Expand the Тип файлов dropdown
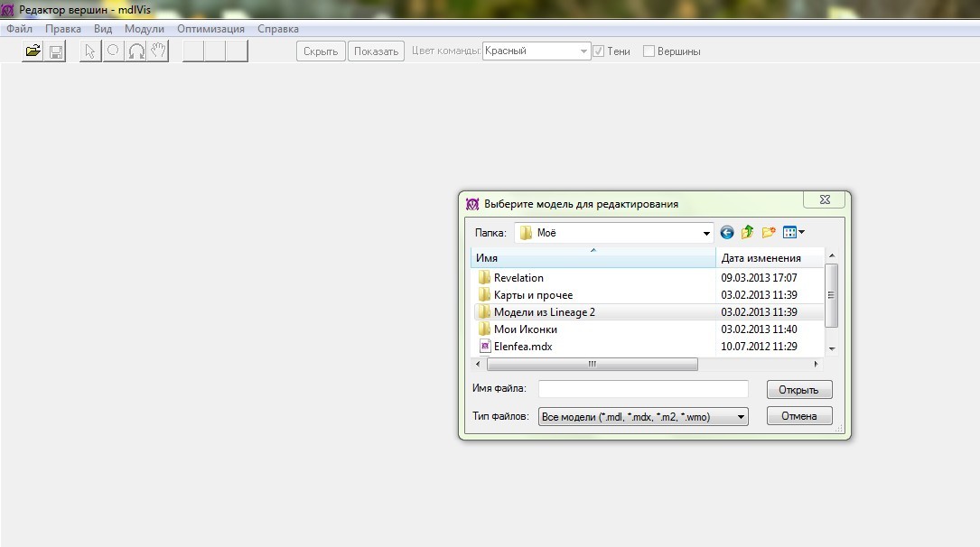This screenshot has width=980, height=547. click(x=741, y=416)
